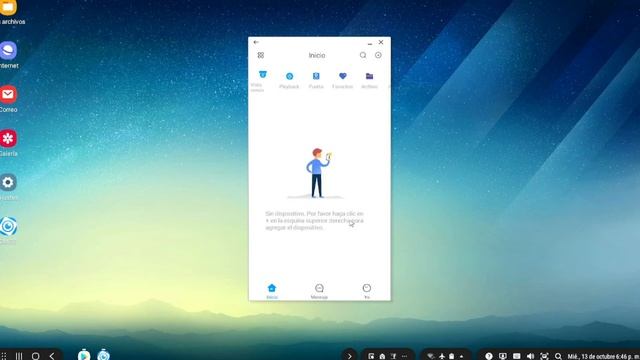Click the airplane mode status icon
The height and width of the screenshot is (360, 640).
(441, 356)
